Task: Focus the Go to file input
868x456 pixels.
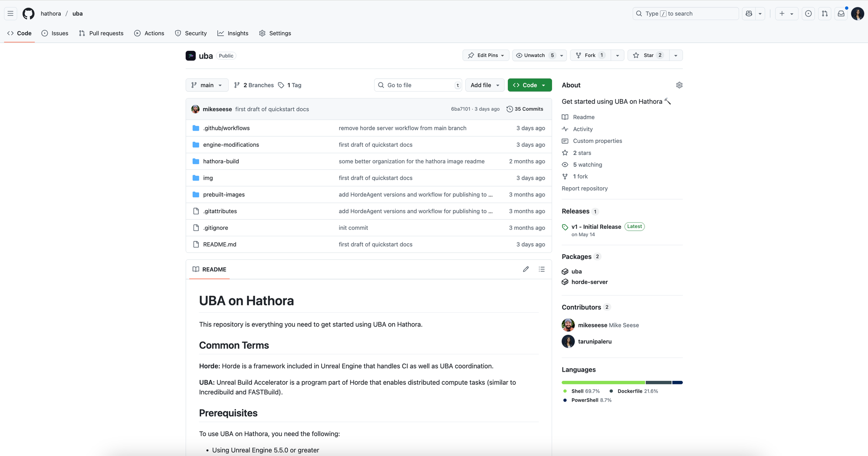Action: (x=418, y=85)
